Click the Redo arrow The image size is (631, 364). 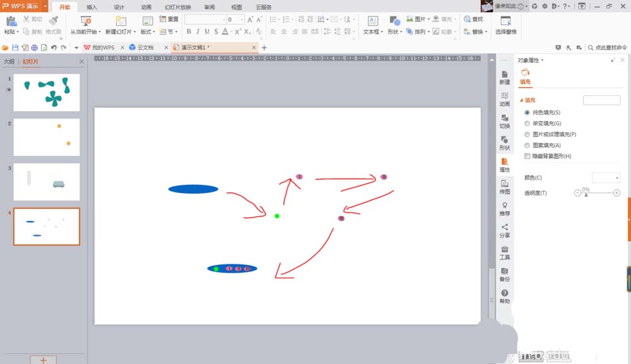coord(64,47)
